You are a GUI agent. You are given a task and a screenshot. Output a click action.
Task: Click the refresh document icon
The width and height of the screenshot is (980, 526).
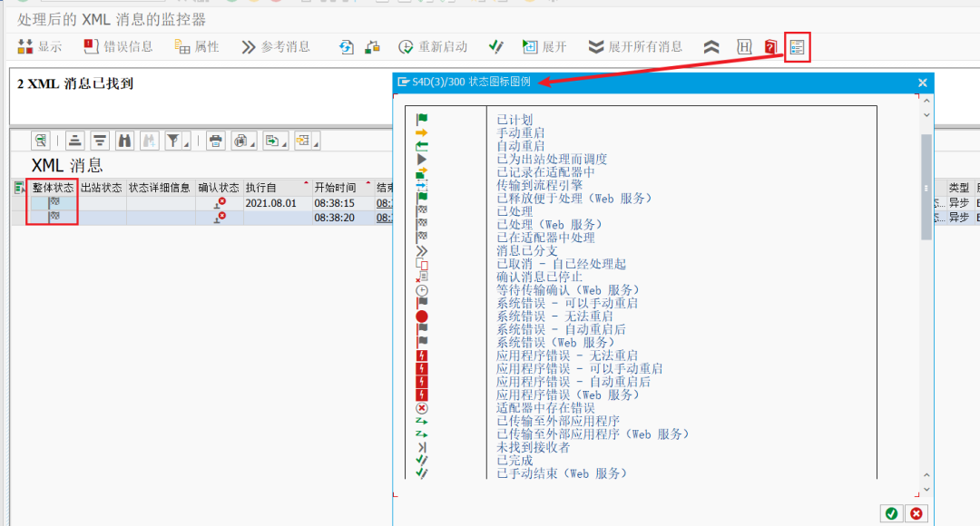coord(347,47)
